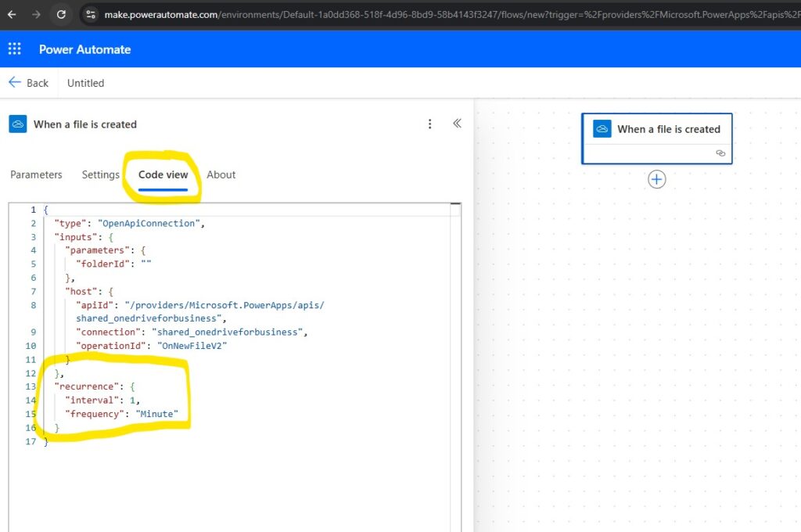
Task: Click the "host" line in code
Action: (89, 291)
